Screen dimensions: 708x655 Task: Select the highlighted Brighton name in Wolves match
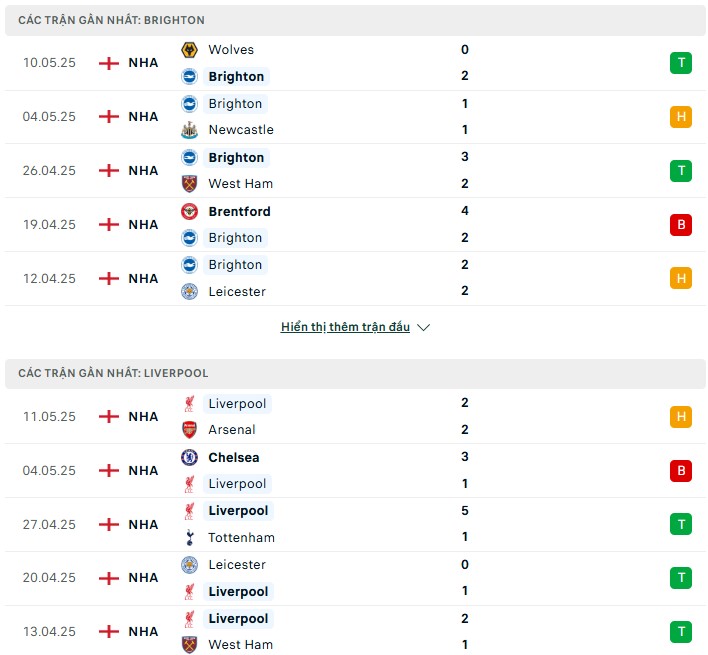(236, 77)
